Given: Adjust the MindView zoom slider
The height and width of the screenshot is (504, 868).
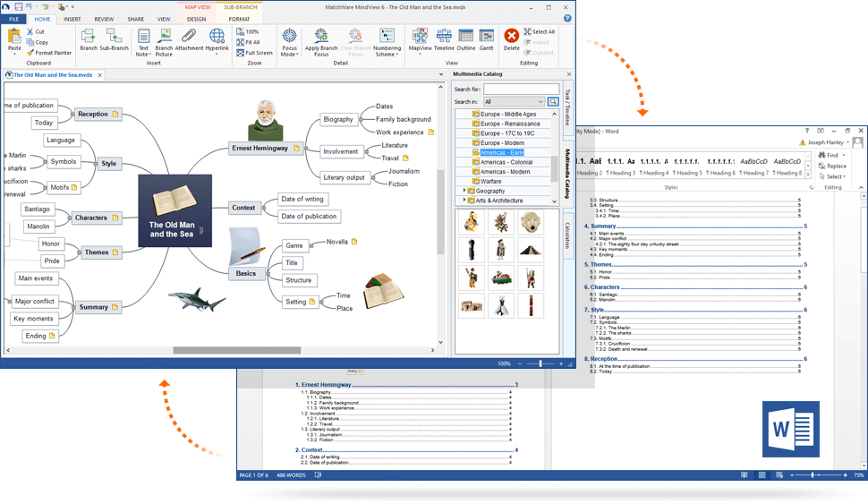Looking at the screenshot, I should point(540,363).
